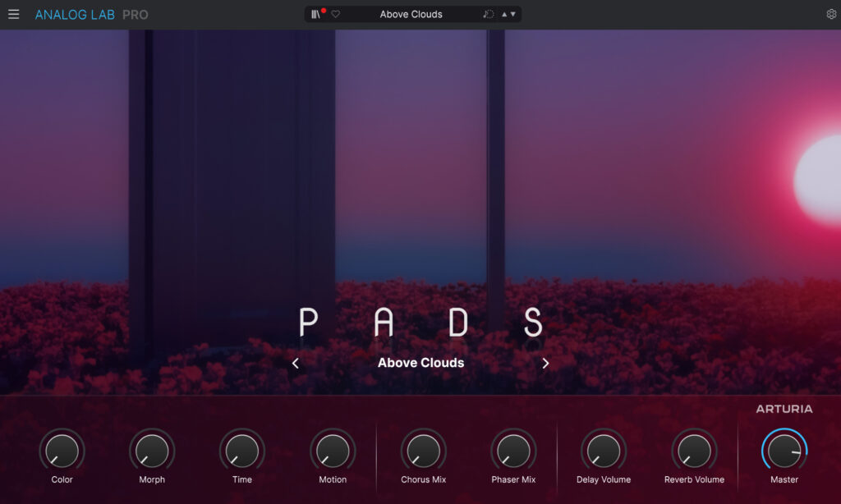841x504 pixels.
Task: Open the hamburger menu
Action: click(13, 13)
